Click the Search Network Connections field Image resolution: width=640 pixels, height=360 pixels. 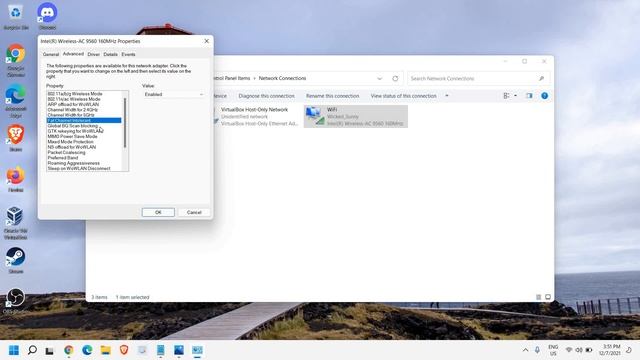[478, 78]
